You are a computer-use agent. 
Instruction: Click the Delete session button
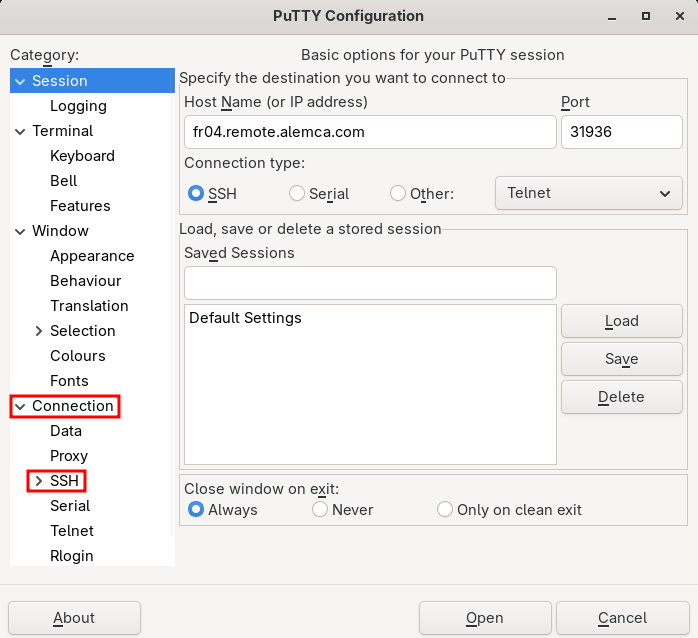click(x=621, y=397)
